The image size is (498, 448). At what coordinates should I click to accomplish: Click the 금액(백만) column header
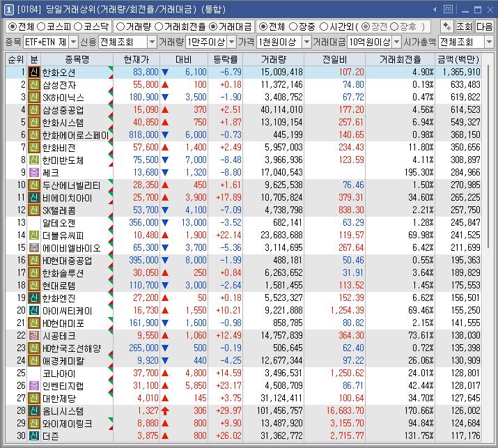[458, 59]
